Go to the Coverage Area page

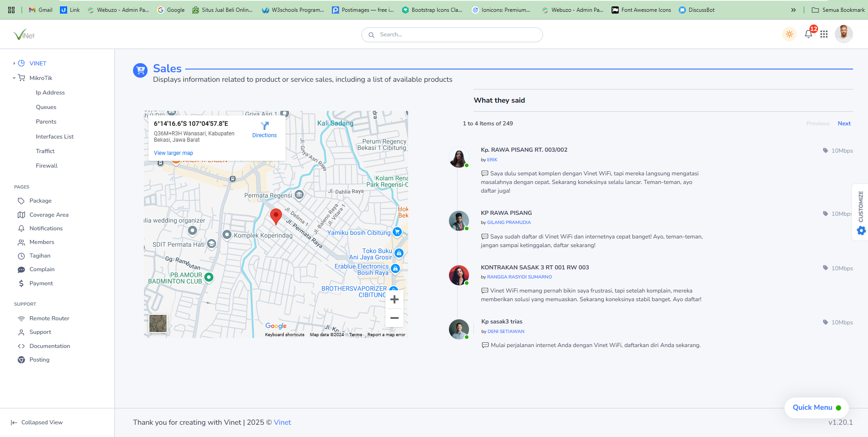(x=49, y=215)
